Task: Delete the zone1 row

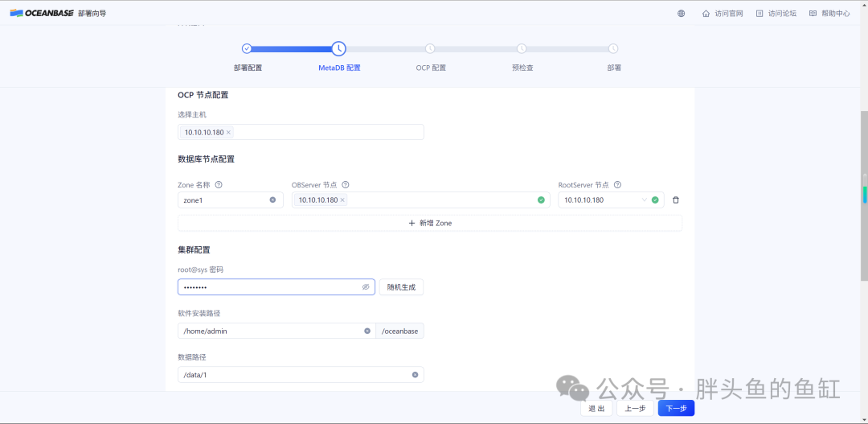Action: coord(675,200)
